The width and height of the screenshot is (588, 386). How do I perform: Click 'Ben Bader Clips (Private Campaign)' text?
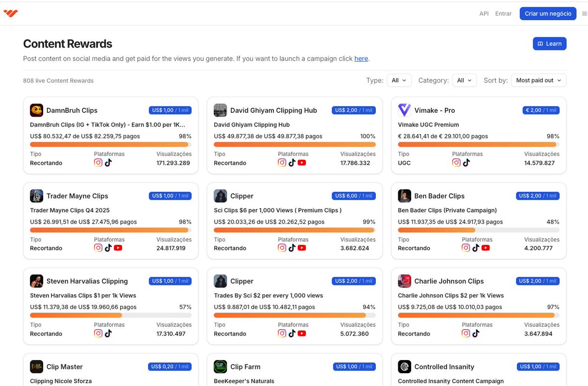447,210
